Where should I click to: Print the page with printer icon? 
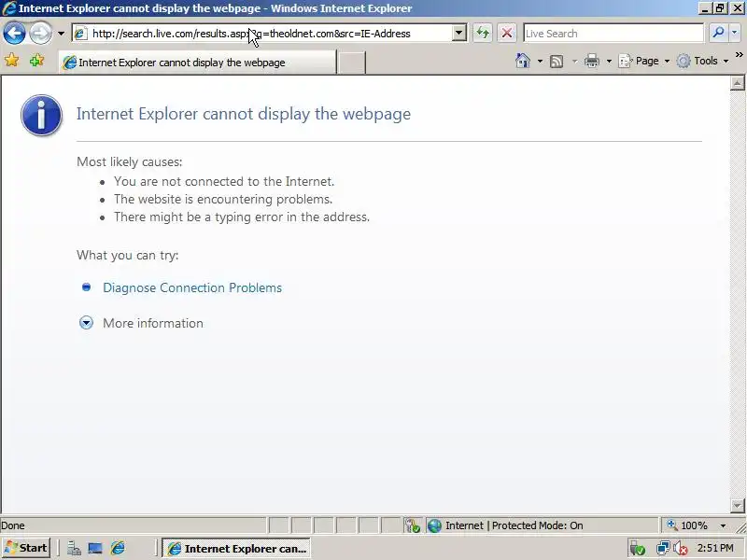pos(592,61)
